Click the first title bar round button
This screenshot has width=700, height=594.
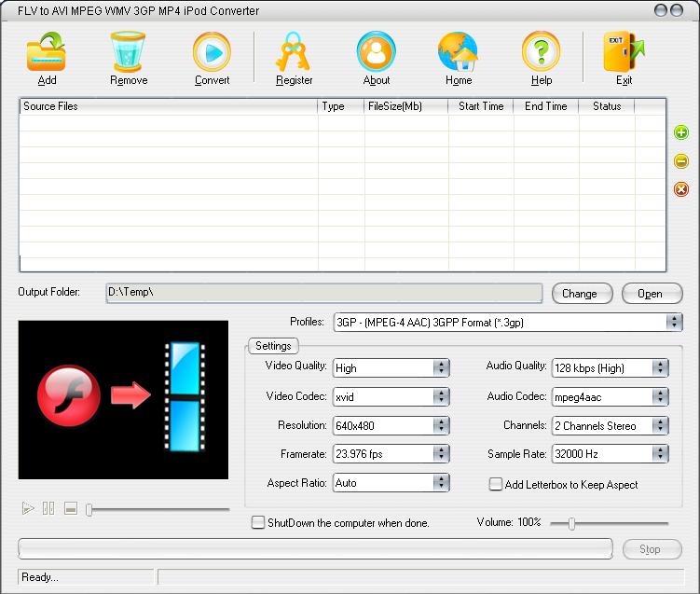click(x=661, y=10)
